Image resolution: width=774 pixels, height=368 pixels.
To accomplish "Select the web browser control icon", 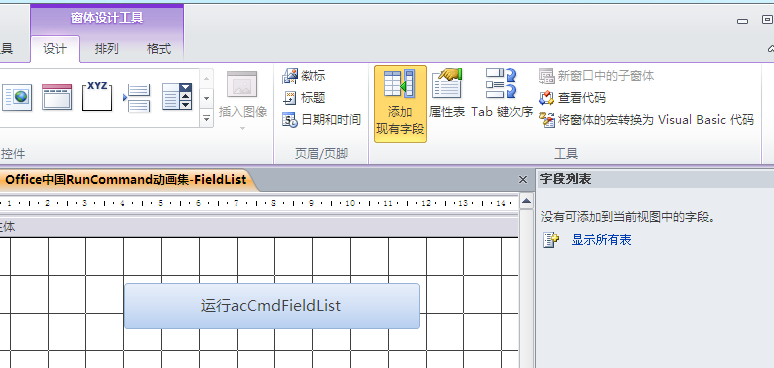I will click(18, 97).
